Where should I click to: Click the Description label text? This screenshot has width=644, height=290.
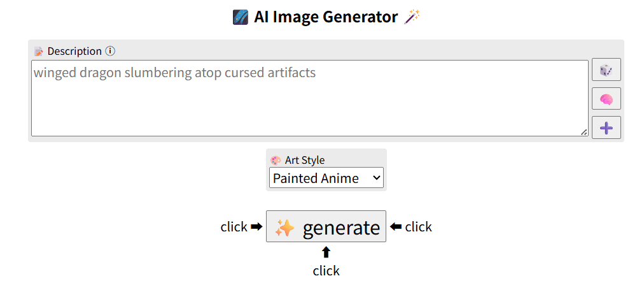click(x=74, y=51)
